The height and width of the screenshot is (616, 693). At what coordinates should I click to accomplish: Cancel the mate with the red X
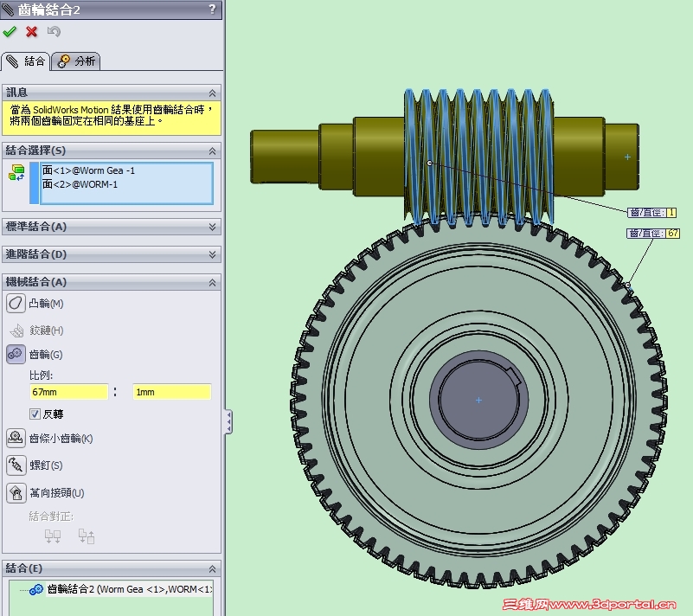click(31, 32)
